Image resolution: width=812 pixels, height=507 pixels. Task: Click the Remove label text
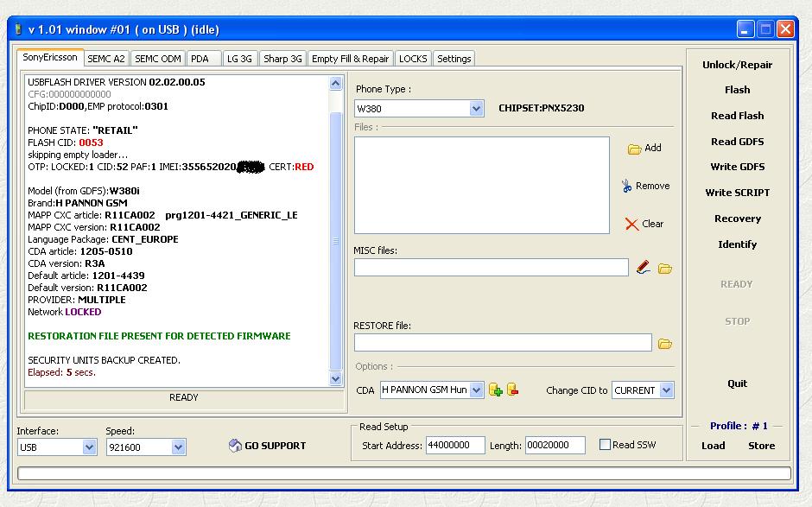652,186
